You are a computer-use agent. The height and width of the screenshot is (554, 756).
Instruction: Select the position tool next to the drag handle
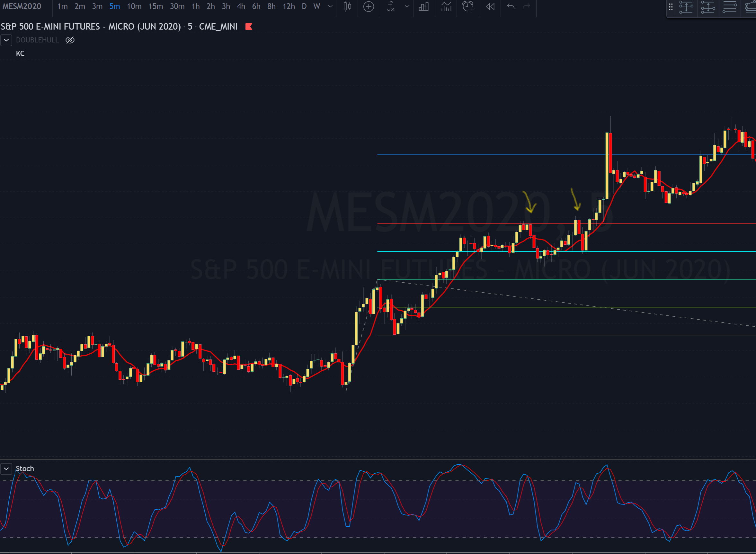(686, 7)
